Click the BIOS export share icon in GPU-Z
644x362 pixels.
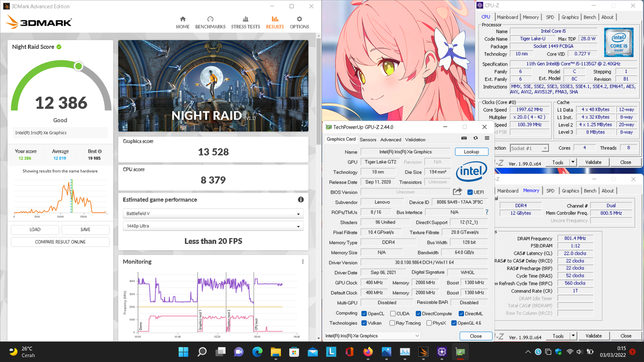457,192
